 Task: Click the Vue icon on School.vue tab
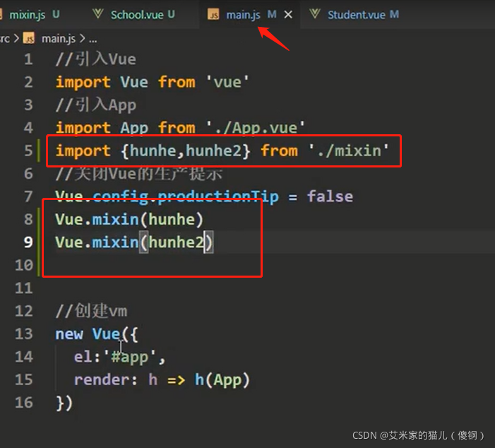[98, 14]
